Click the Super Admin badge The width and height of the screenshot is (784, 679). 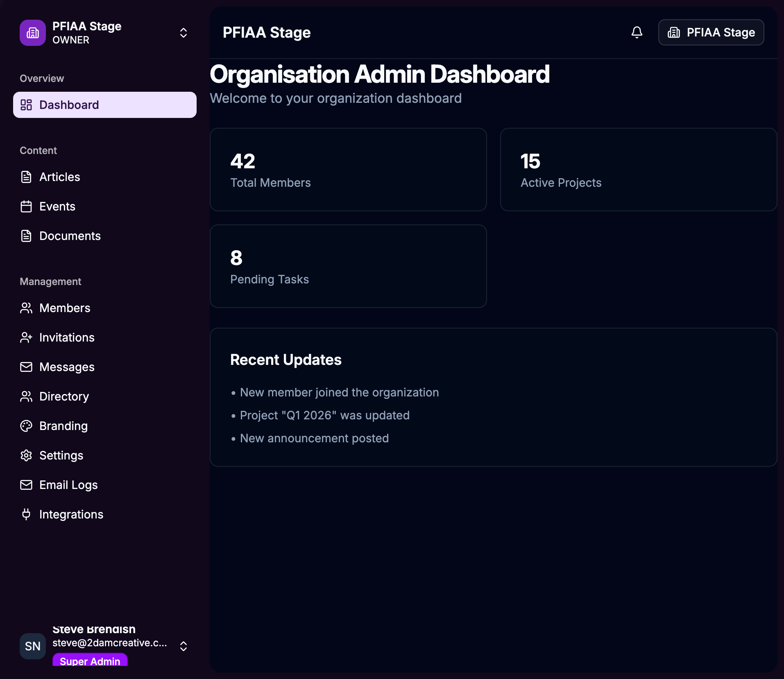pos(90,660)
